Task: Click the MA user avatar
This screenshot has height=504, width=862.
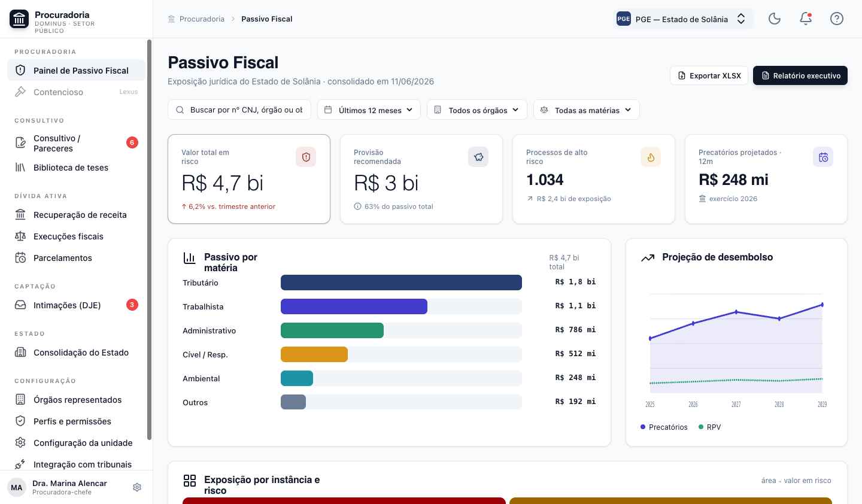Action: (x=17, y=487)
